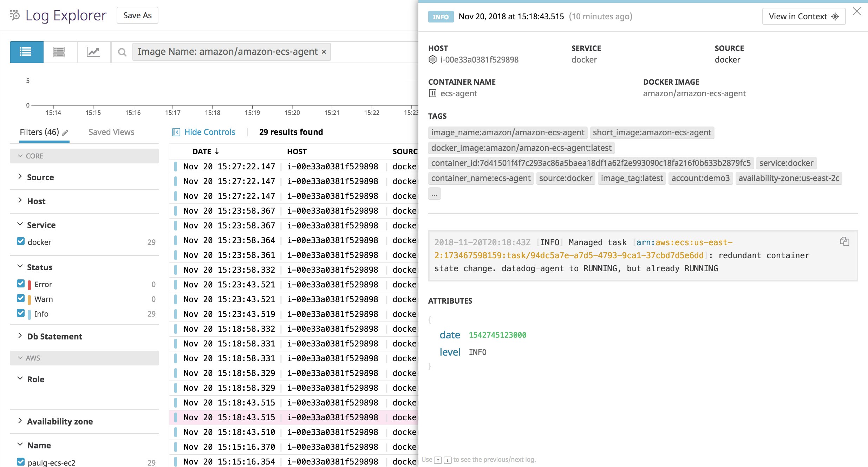Screen dimensions: 868x467
Task: Click the View in Context button
Action: pos(804,16)
